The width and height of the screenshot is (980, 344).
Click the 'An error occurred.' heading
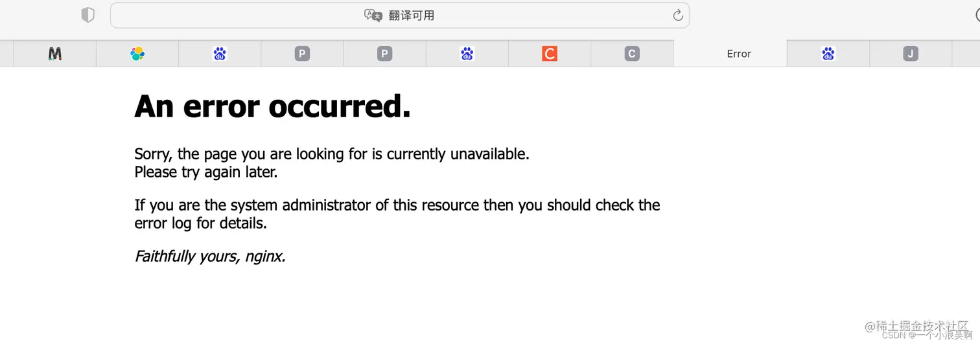coord(272,106)
